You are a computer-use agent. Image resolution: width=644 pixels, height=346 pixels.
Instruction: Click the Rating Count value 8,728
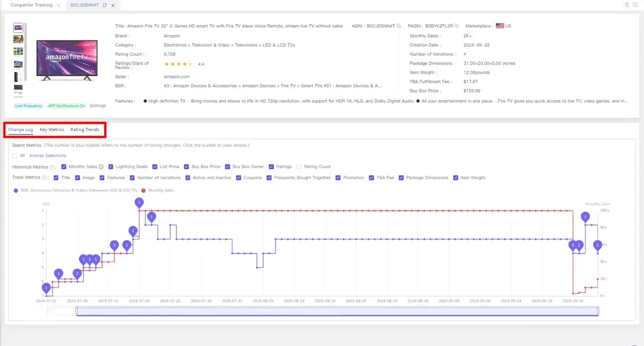[170, 54]
